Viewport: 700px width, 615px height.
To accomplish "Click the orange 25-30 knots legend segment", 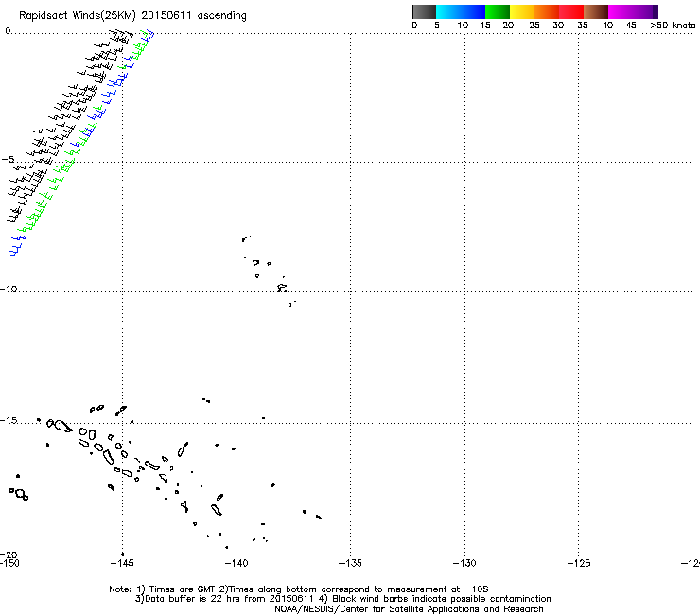I will pos(547,11).
